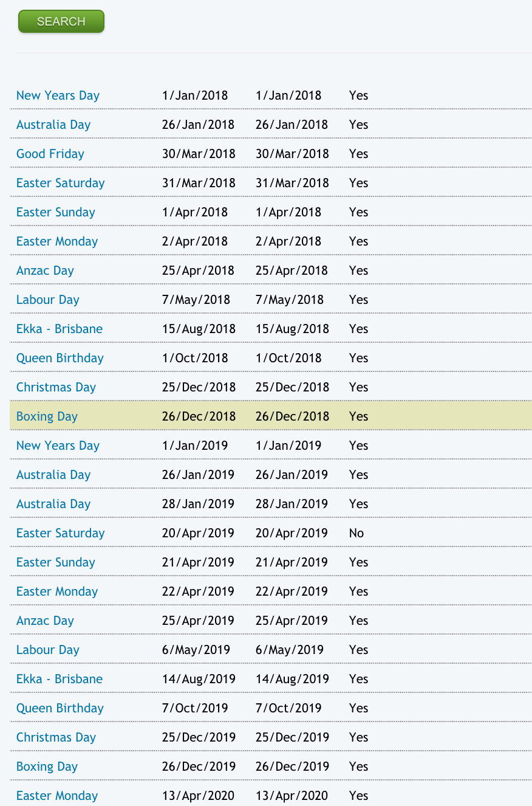Select Anzac Day 2018 link
This screenshot has height=806, width=532.
point(45,270)
